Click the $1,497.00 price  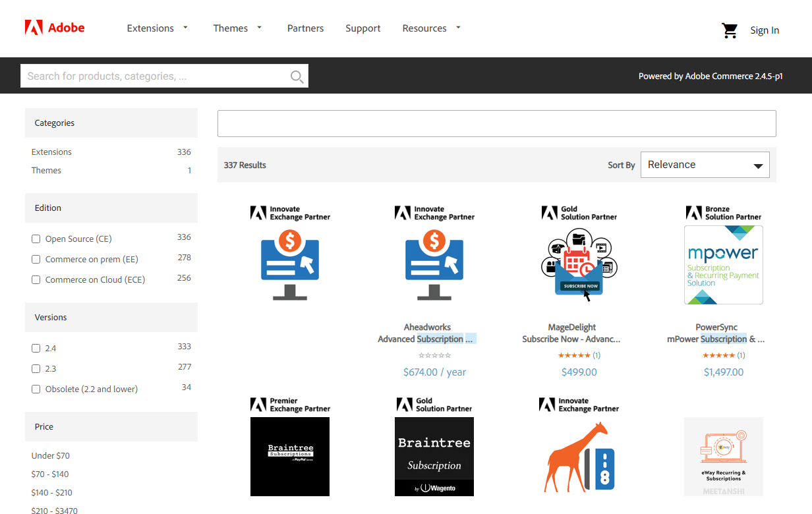[x=724, y=372]
